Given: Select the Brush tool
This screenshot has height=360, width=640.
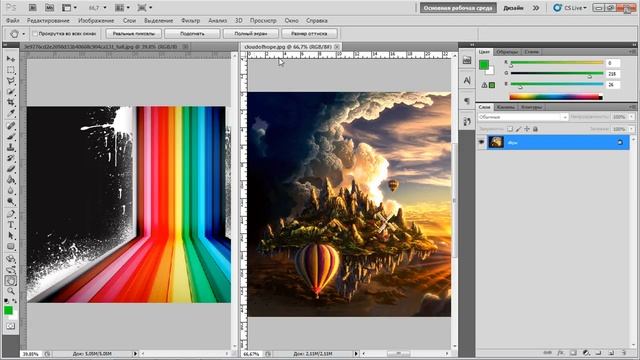Looking at the screenshot, I should pos(11,136).
